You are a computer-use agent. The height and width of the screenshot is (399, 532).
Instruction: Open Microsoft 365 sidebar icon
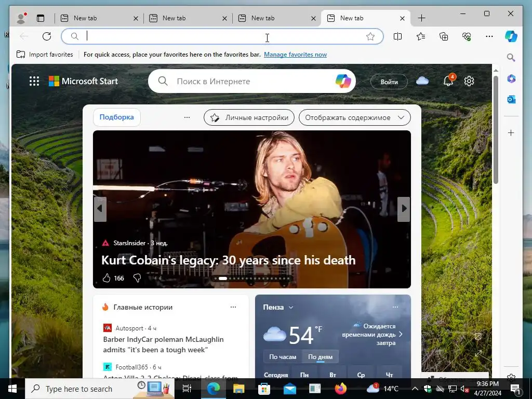click(x=511, y=79)
